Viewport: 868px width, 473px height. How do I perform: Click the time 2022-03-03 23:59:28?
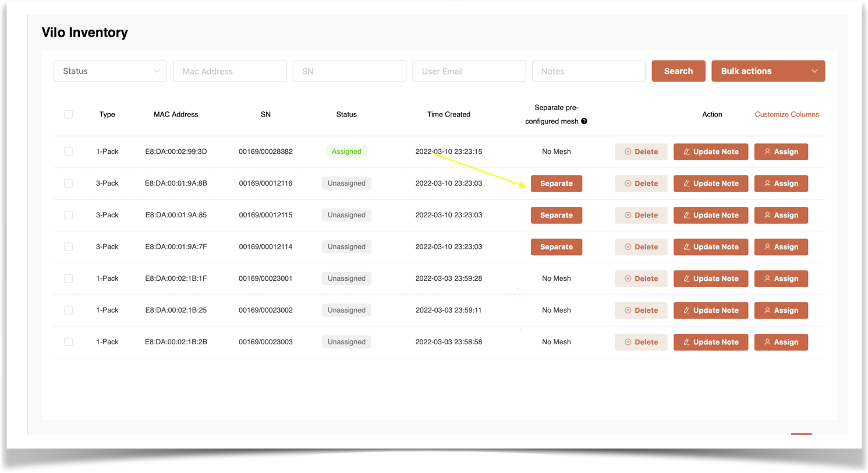click(x=449, y=278)
